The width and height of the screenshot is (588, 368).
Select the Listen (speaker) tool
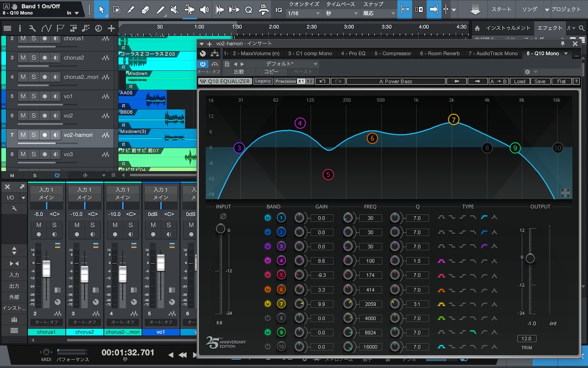point(204,9)
